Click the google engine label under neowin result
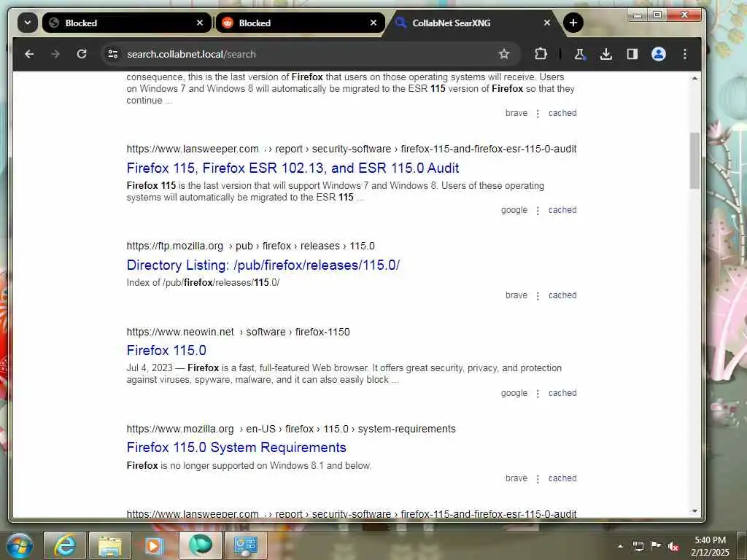The height and width of the screenshot is (560, 747). [514, 393]
